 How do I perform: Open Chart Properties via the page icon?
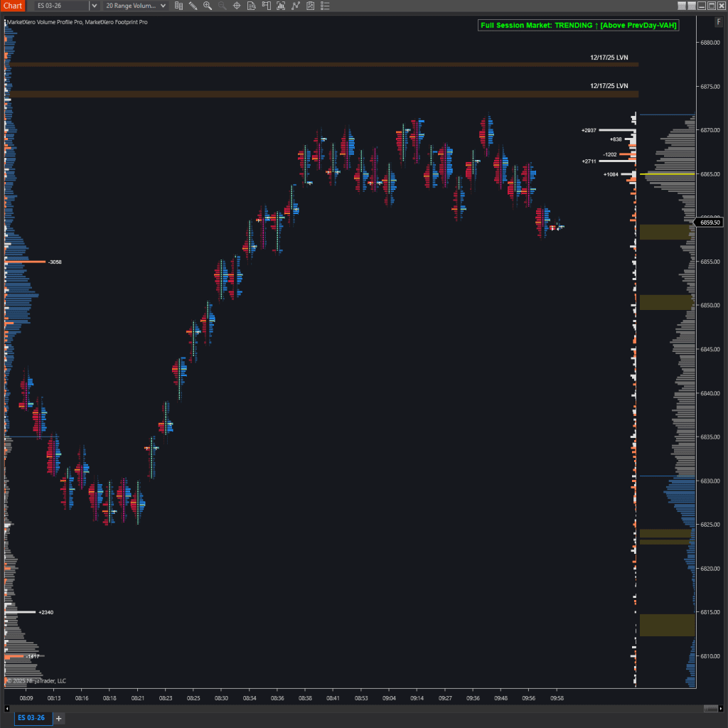251,6
